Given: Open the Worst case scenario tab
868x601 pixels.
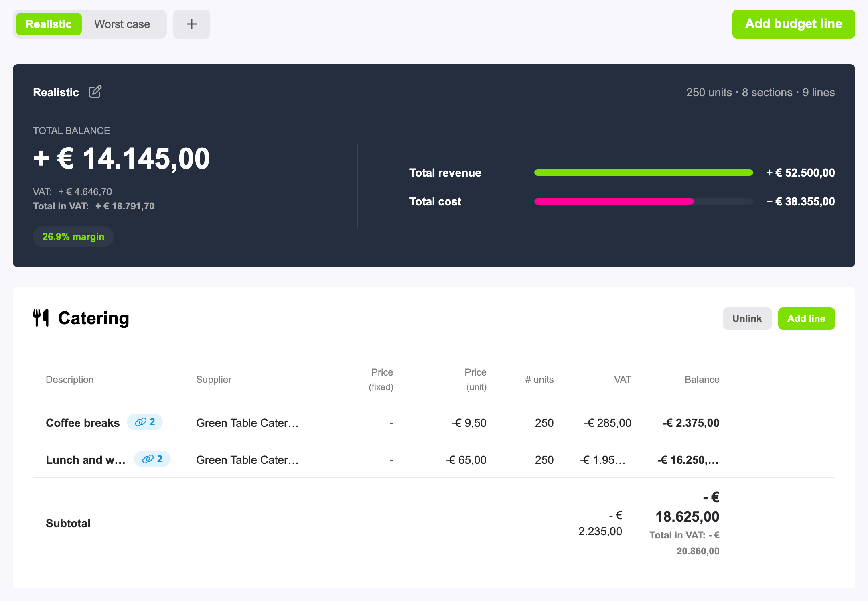Looking at the screenshot, I should coord(122,24).
